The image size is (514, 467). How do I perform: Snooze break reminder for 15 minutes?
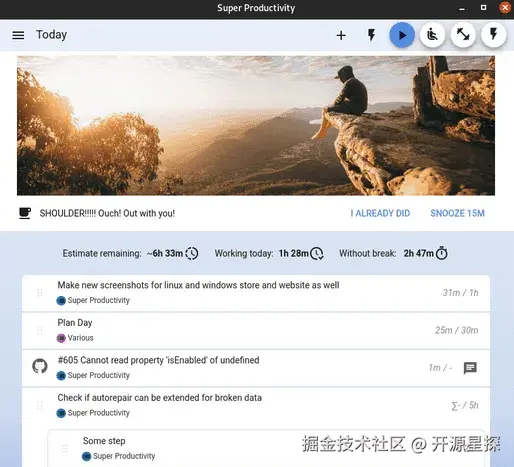tap(457, 213)
